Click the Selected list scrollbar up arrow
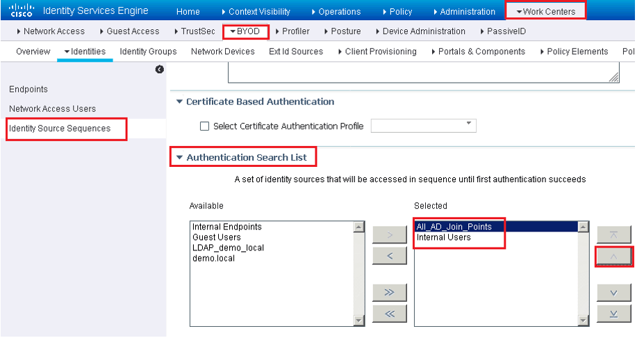This screenshot has width=644, height=338. pos(584,227)
